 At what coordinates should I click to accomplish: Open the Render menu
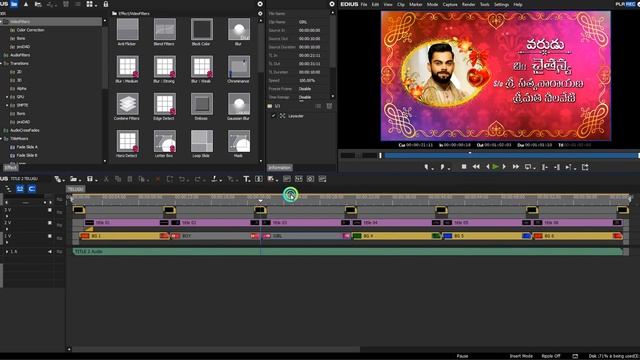click(x=468, y=4)
